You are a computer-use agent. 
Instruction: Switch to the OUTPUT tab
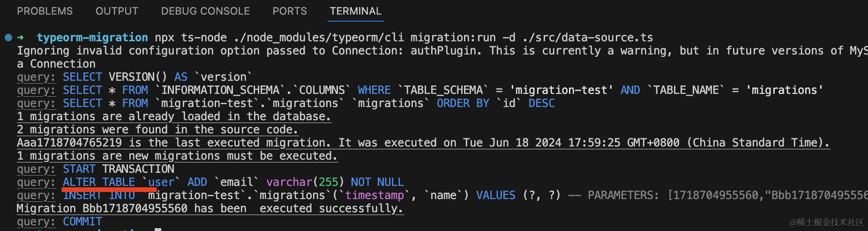(x=117, y=11)
